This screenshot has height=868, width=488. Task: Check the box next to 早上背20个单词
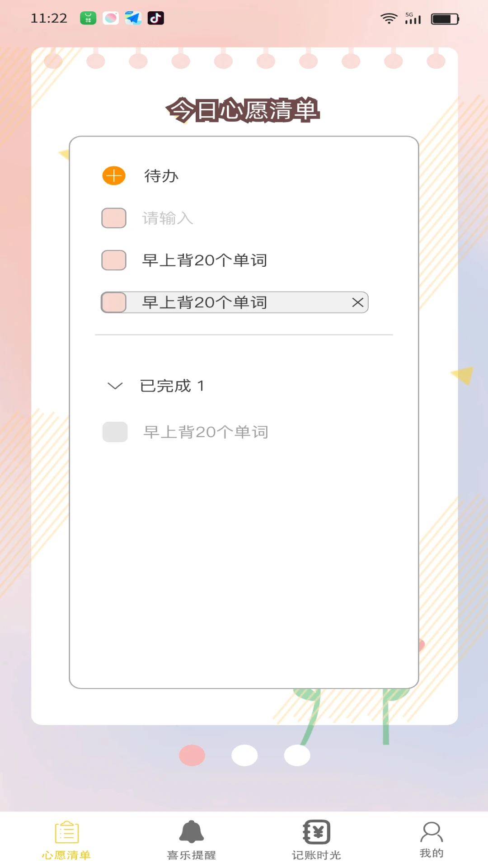coord(113,260)
